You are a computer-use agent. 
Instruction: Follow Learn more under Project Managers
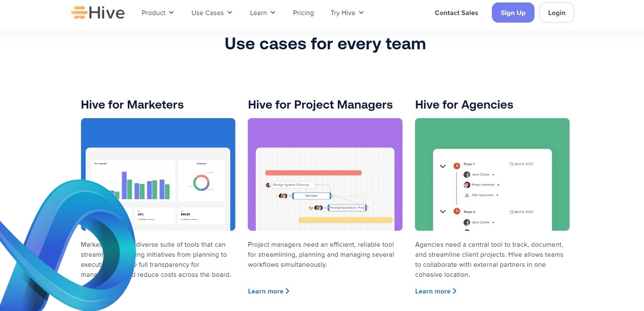point(269,291)
